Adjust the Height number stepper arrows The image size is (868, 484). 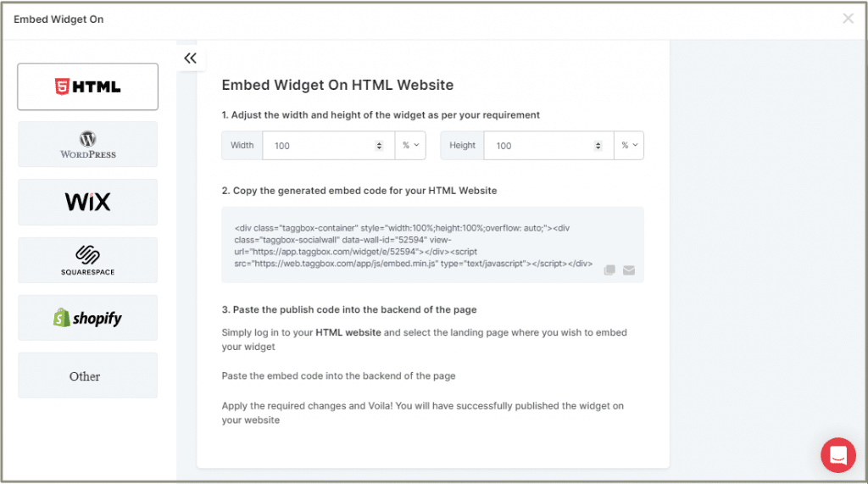point(598,146)
